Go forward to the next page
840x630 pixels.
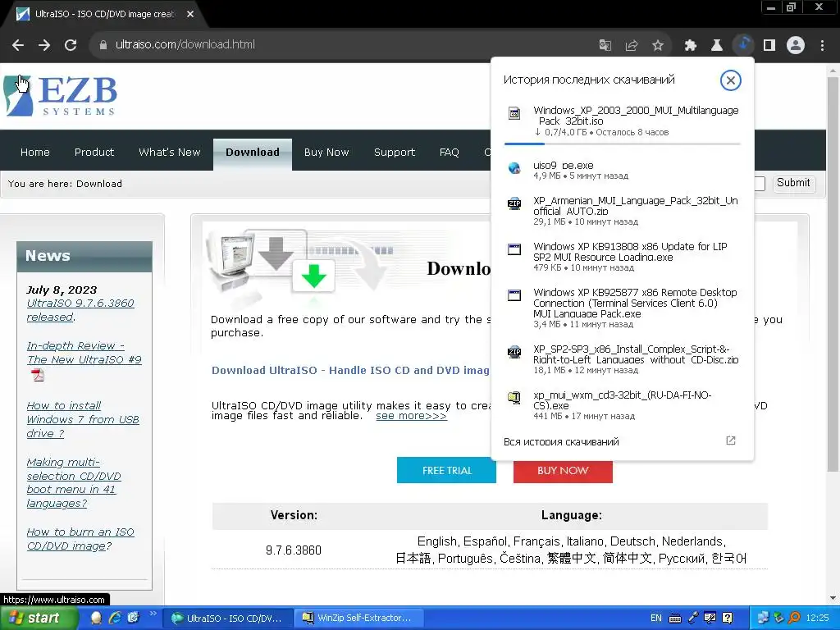[44, 45]
